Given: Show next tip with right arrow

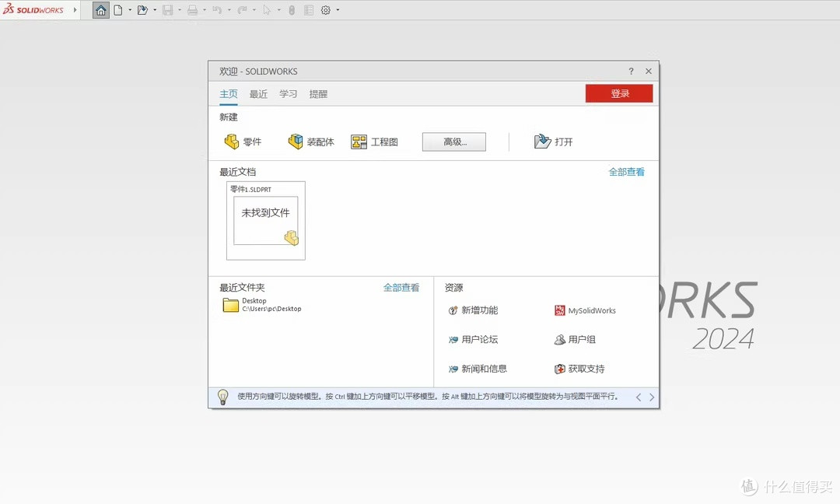Looking at the screenshot, I should pyautogui.click(x=652, y=397).
